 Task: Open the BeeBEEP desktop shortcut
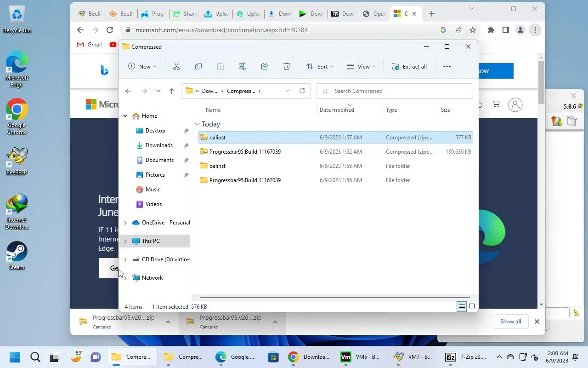tap(17, 161)
